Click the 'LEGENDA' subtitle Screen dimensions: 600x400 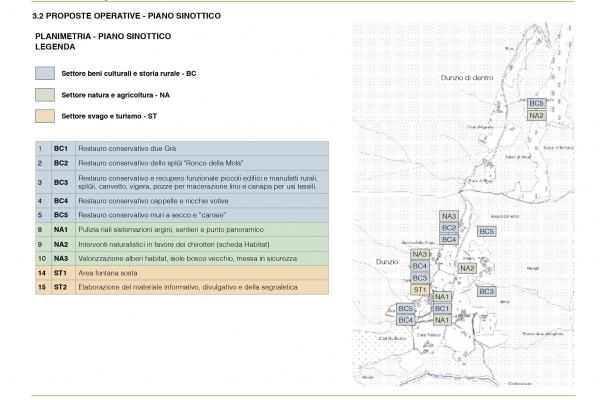coord(55,47)
